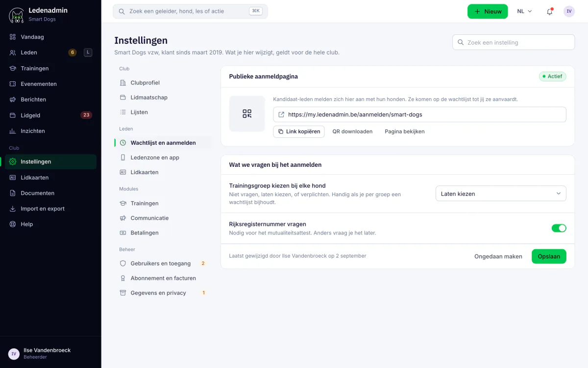Click Ongedaan maken
Image resolution: width=588 pixels, height=368 pixels.
point(498,257)
